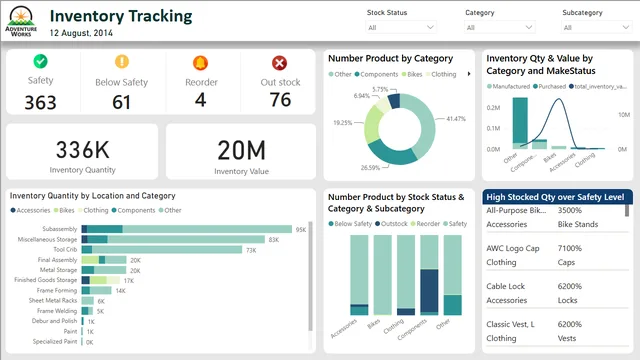Click the green Safety checkmark icon

point(40,61)
